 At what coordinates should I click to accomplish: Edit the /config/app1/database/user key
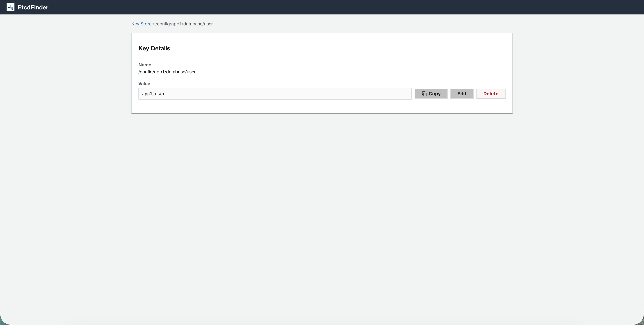[x=462, y=94]
